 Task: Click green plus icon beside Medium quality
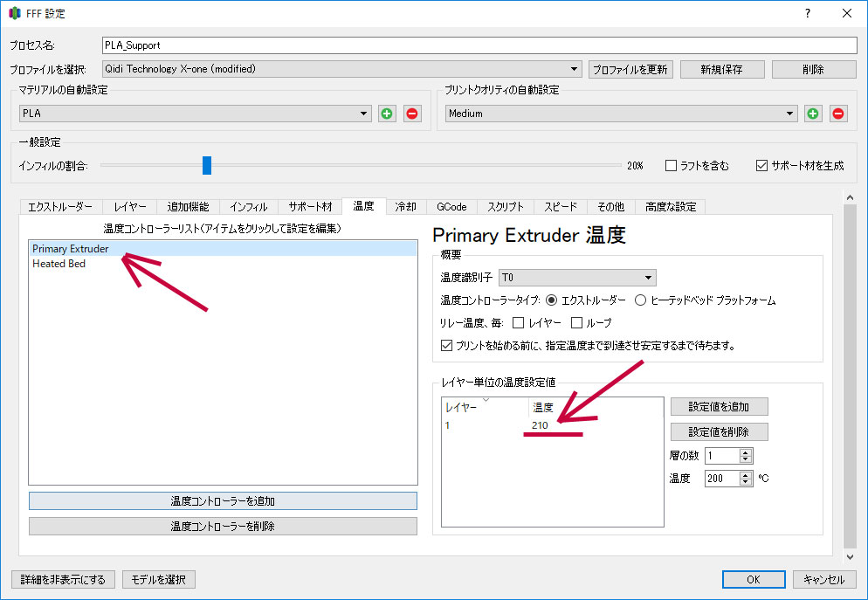[813, 114]
